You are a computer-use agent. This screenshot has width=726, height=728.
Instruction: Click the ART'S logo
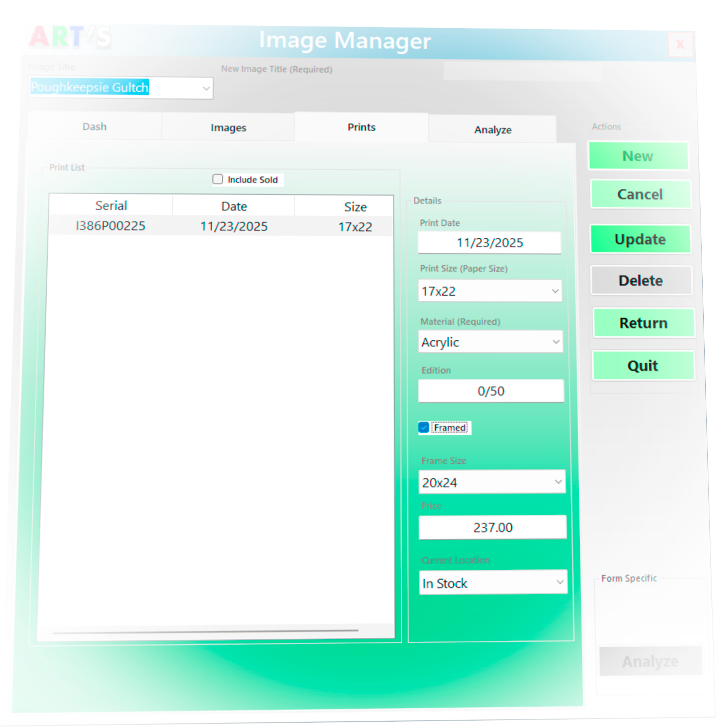click(x=70, y=37)
